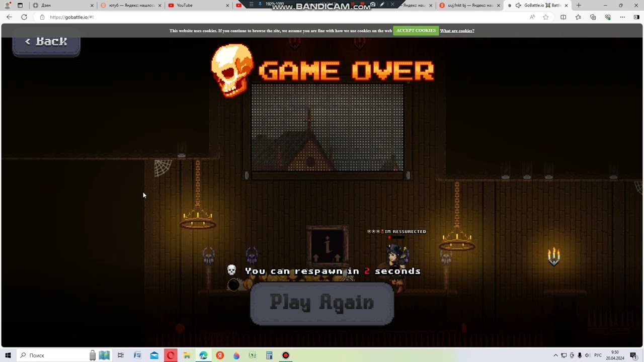Image resolution: width=644 pixels, height=362 pixels.
Task: Open Calculator from the taskbar
Action: (x=269, y=355)
